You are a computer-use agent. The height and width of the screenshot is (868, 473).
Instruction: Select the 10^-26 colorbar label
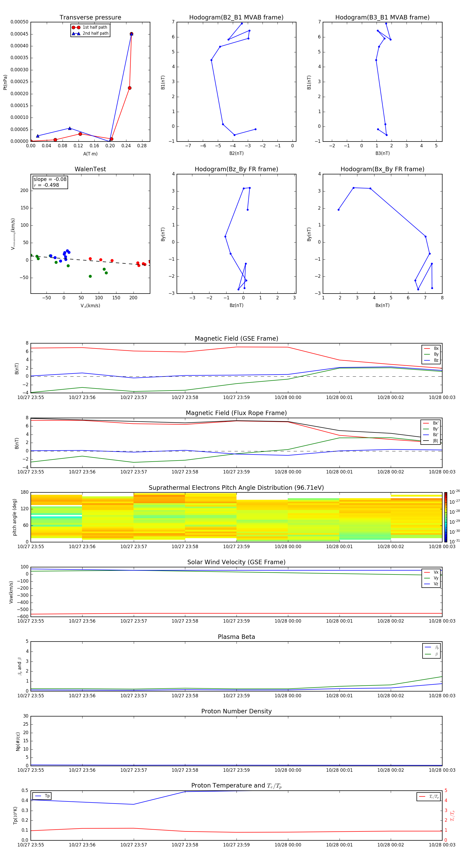pos(455,492)
